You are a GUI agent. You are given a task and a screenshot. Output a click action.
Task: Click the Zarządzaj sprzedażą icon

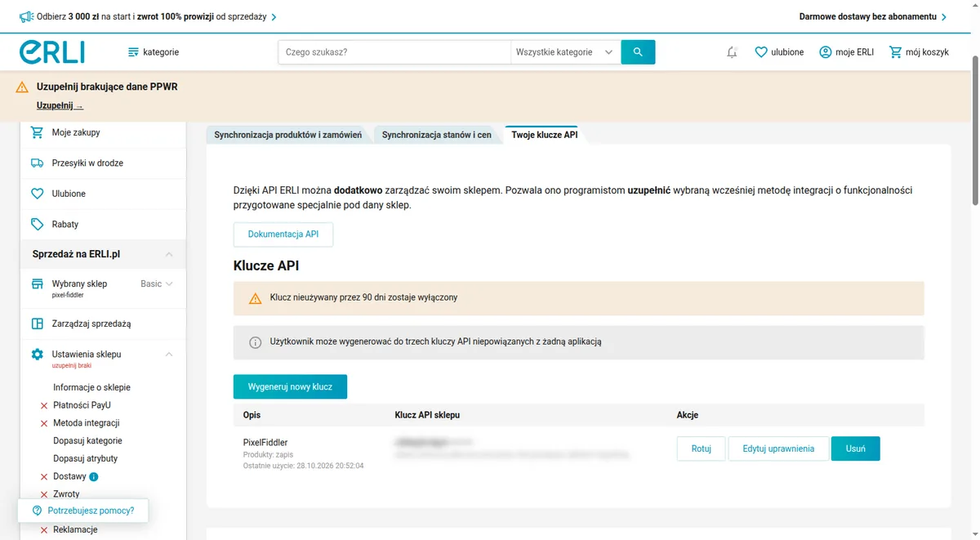point(37,324)
